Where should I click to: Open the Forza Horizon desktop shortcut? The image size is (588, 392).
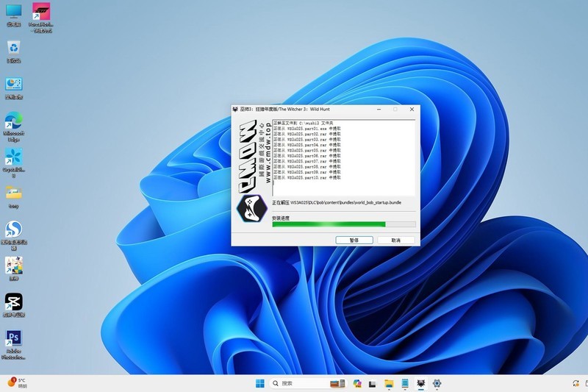tap(41, 17)
